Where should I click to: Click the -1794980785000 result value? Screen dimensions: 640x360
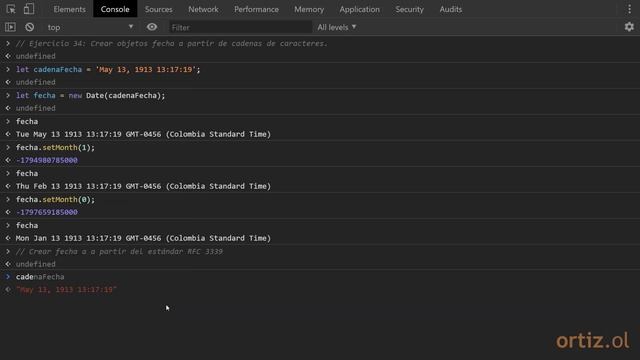47,160
